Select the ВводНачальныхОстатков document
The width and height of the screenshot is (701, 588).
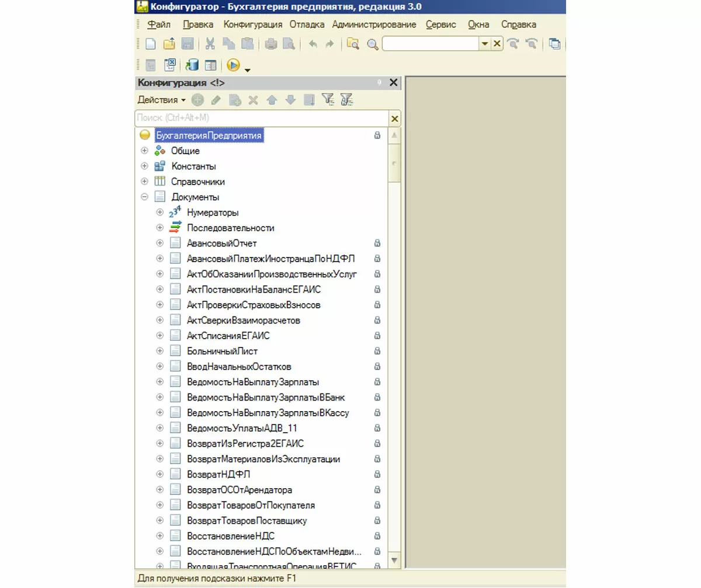[239, 367]
